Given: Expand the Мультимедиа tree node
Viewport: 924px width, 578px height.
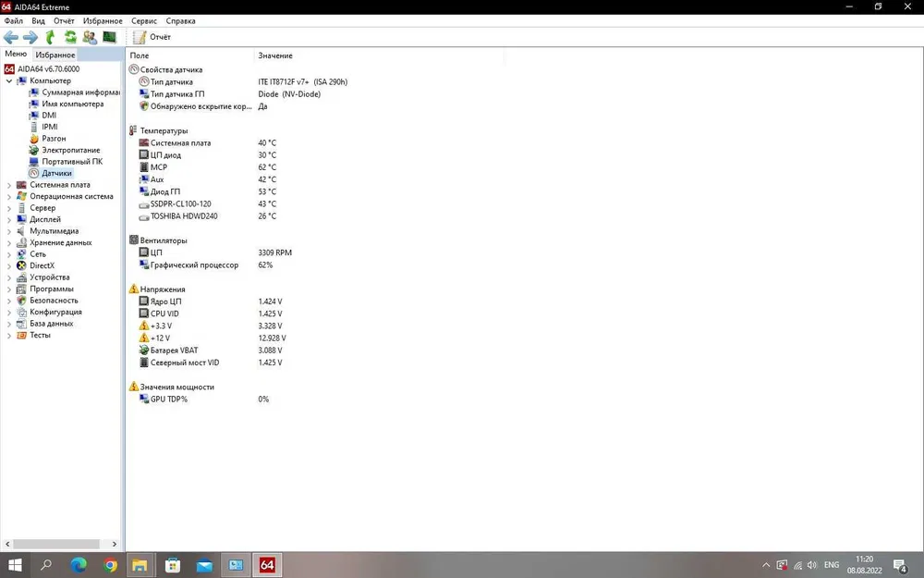Looking at the screenshot, I should (x=9, y=231).
